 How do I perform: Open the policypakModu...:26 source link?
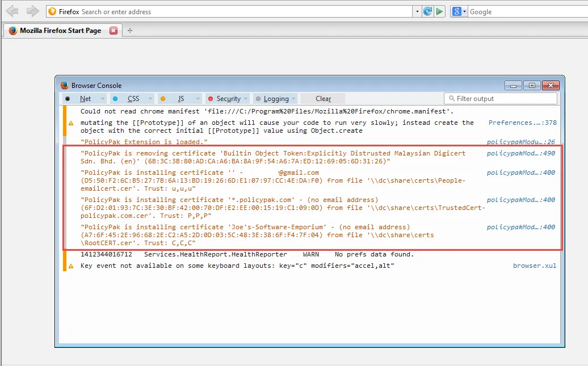pyautogui.click(x=521, y=142)
